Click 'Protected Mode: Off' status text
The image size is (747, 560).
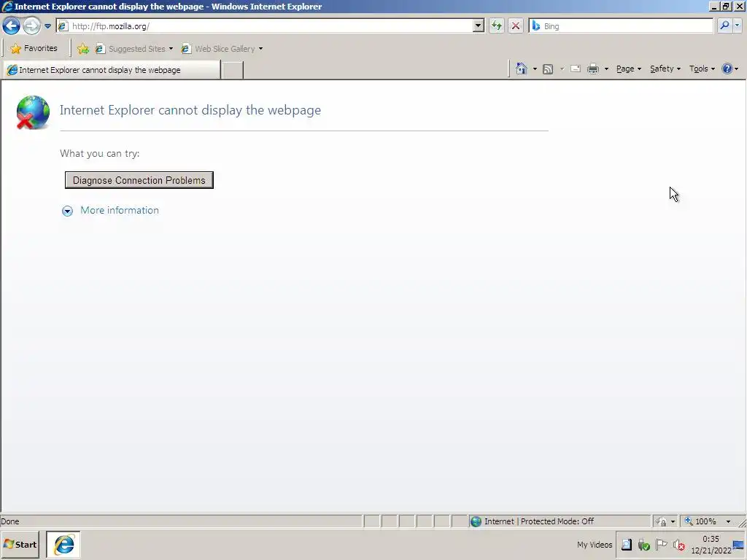[x=557, y=521]
